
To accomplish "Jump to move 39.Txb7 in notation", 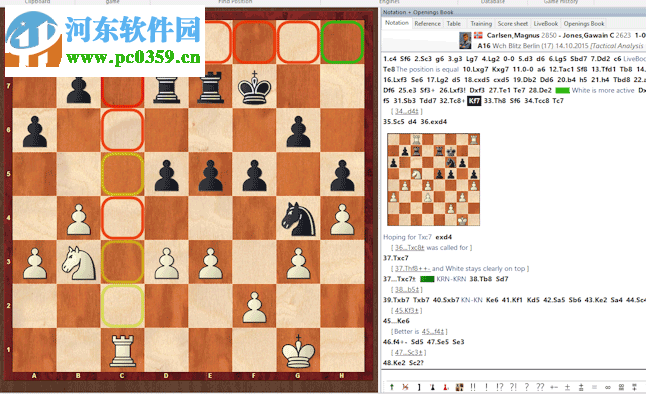I will 396,300.
